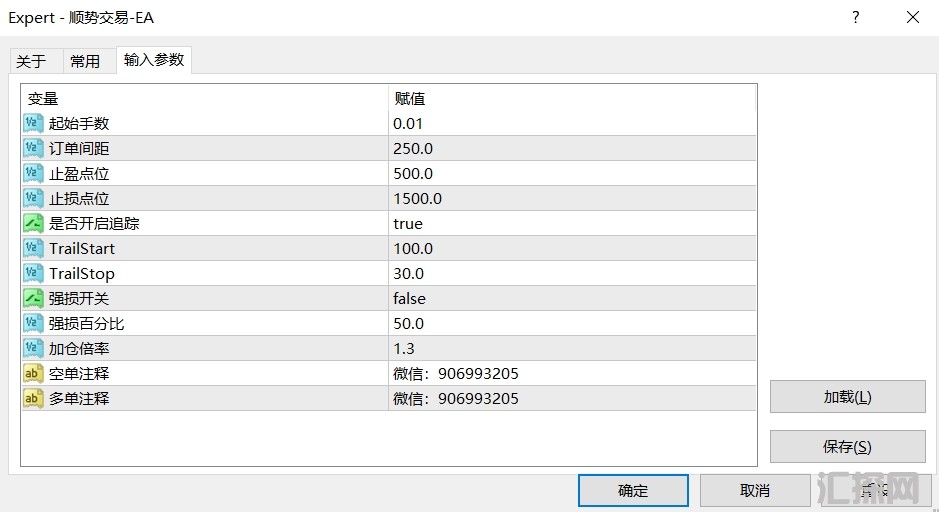
Task: Select the 多单注释 variable name
Action: tap(79, 398)
